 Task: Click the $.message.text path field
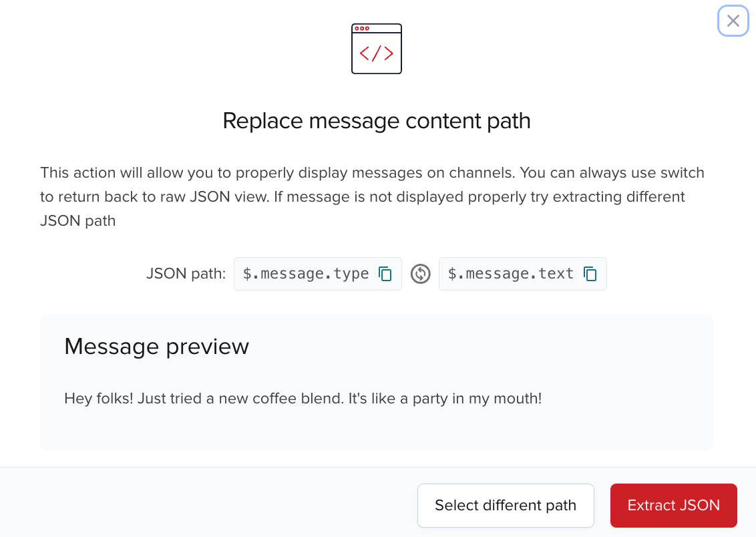pyautogui.click(x=511, y=274)
